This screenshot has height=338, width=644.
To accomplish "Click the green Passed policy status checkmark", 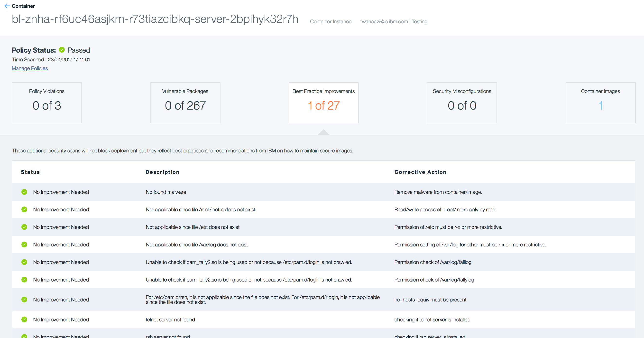I will click(x=62, y=50).
